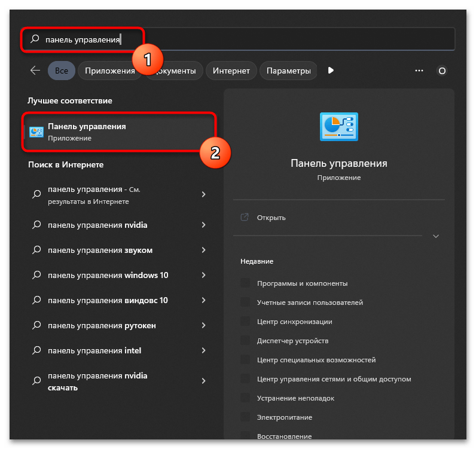Click search icon beside 'панель управления рутокен'
This screenshot has width=476, height=449.
36,325
